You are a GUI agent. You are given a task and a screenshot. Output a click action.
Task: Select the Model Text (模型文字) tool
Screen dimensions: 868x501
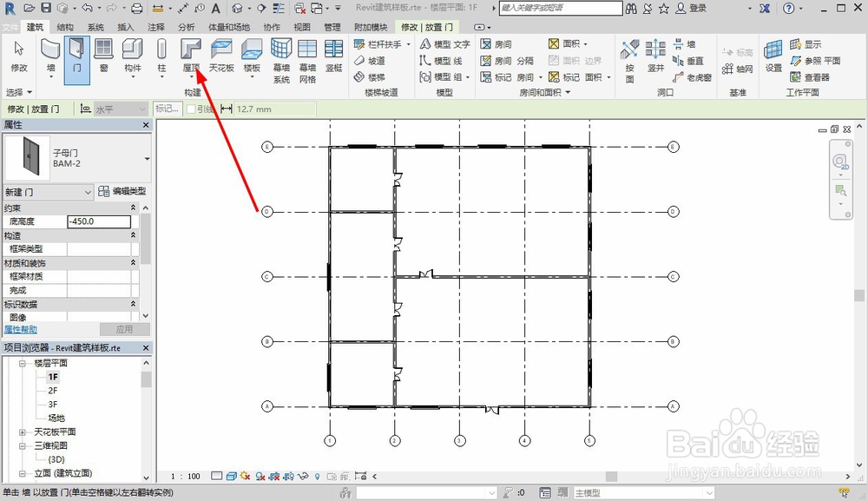coord(444,43)
